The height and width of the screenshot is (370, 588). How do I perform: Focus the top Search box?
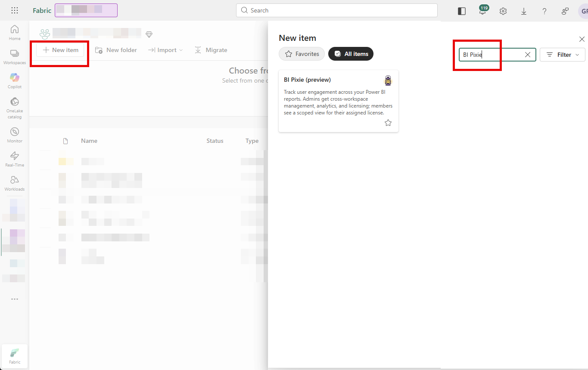click(337, 10)
